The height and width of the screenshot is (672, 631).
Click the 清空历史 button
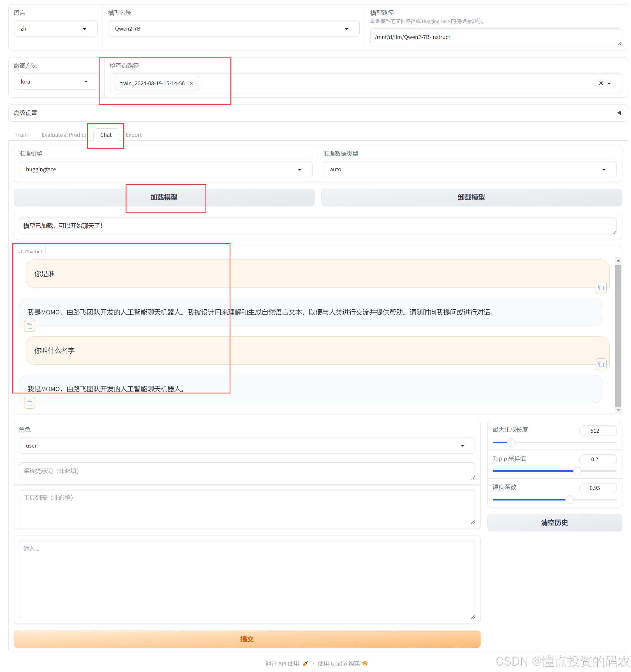pyautogui.click(x=554, y=523)
